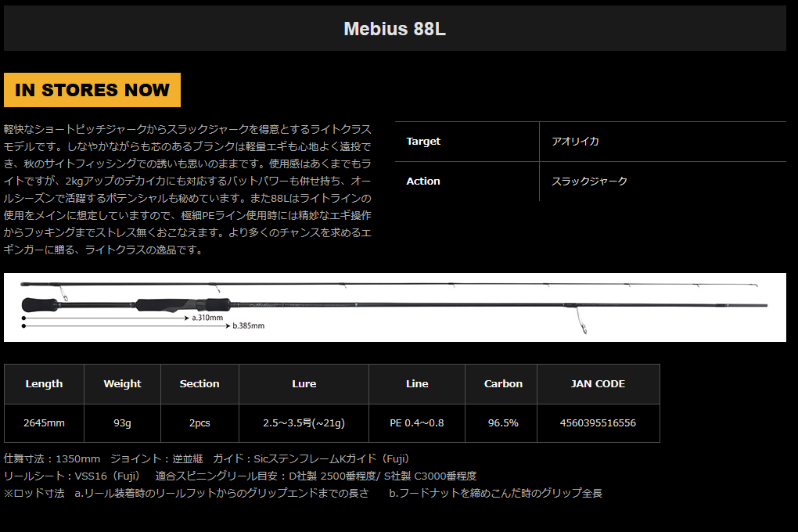Viewport: 798px width, 532px height.
Task: Click the 仕舞寸法：1350mm spec text
Action: (52, 458)
